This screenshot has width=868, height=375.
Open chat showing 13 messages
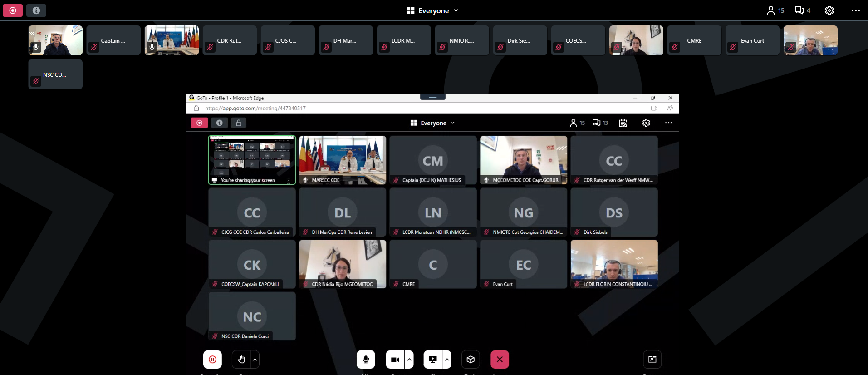coord(600,123)
